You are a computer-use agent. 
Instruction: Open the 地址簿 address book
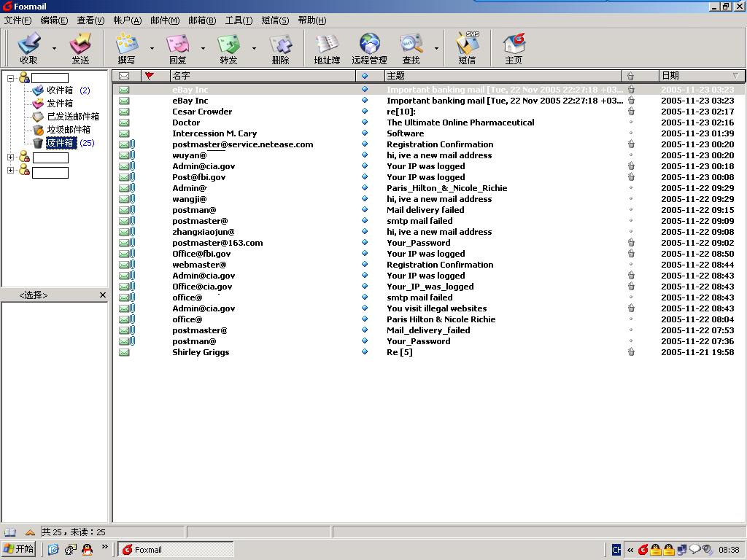click(327, 48)
